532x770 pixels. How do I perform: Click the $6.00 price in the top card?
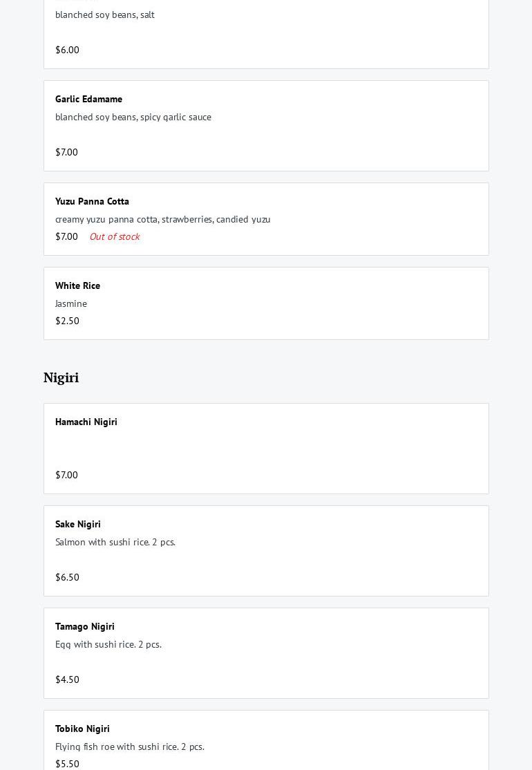(x=67, y=50)
